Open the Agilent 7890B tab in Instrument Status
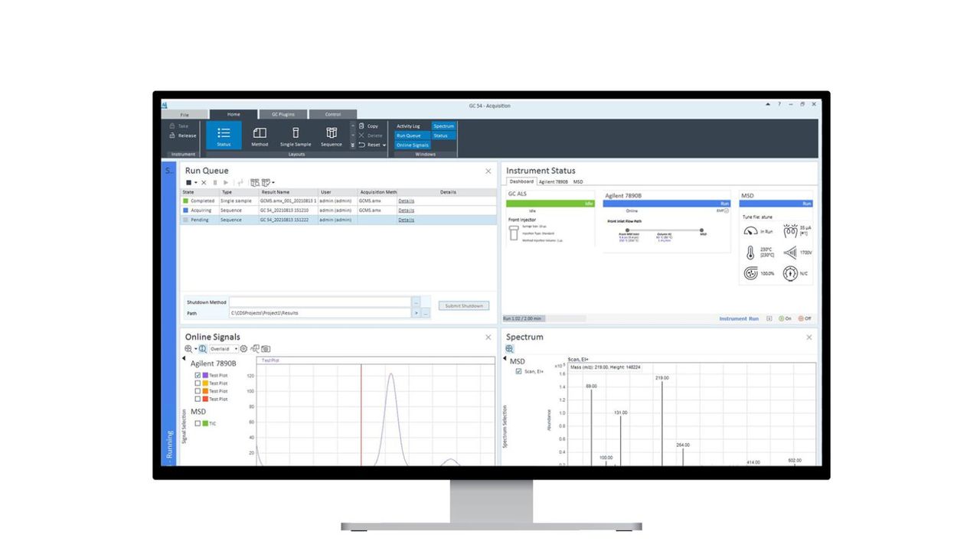Screen dimensions: 980x551 (x=554, y=182)
